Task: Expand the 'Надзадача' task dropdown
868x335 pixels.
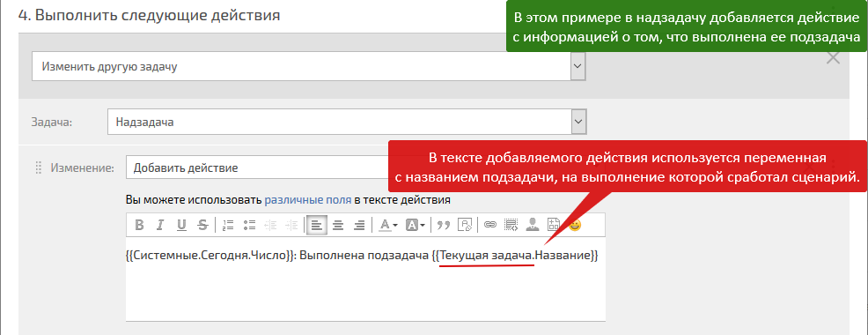Action: point(347,122)
